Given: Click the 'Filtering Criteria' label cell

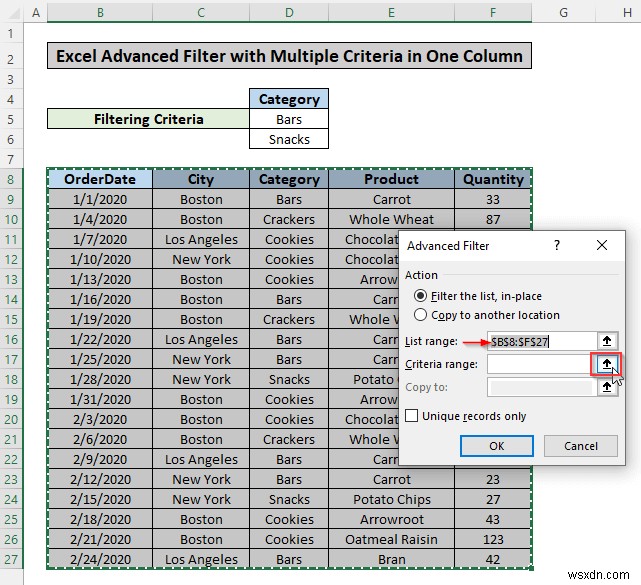Looking at the screenshot, I should 148,119.
